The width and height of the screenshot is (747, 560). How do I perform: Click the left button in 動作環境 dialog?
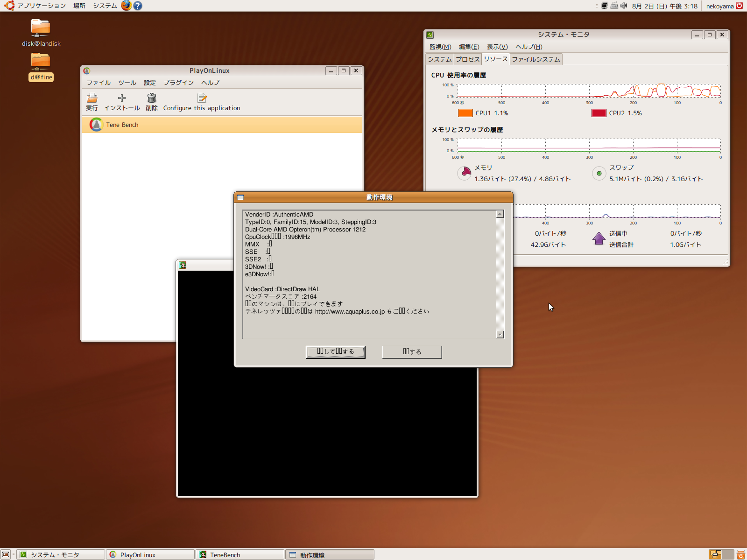point(335,352)
